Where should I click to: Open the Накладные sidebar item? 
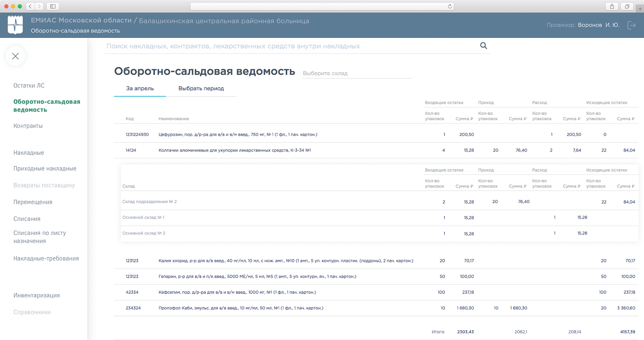click(29, 153)
